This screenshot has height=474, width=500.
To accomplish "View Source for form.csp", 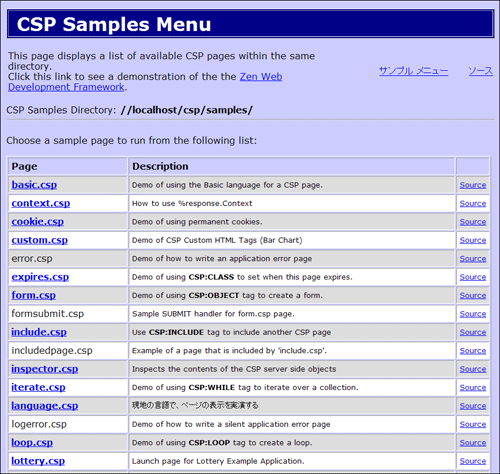I will click(x=473, y=295).
